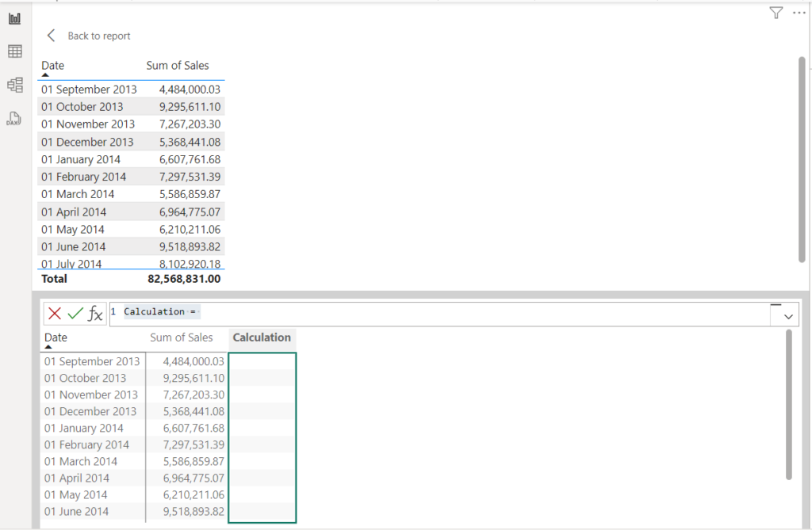Screen dimensions: 812x530
Task: Open the Model view
Action: coord(14,85)
